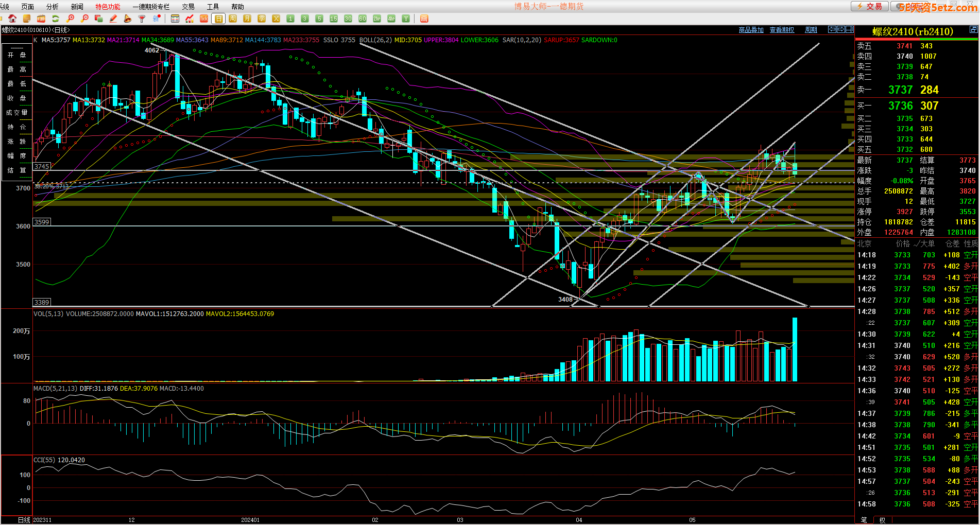Click the 买一 price 3736
980x525 pixels.
[x=901, y=106]
